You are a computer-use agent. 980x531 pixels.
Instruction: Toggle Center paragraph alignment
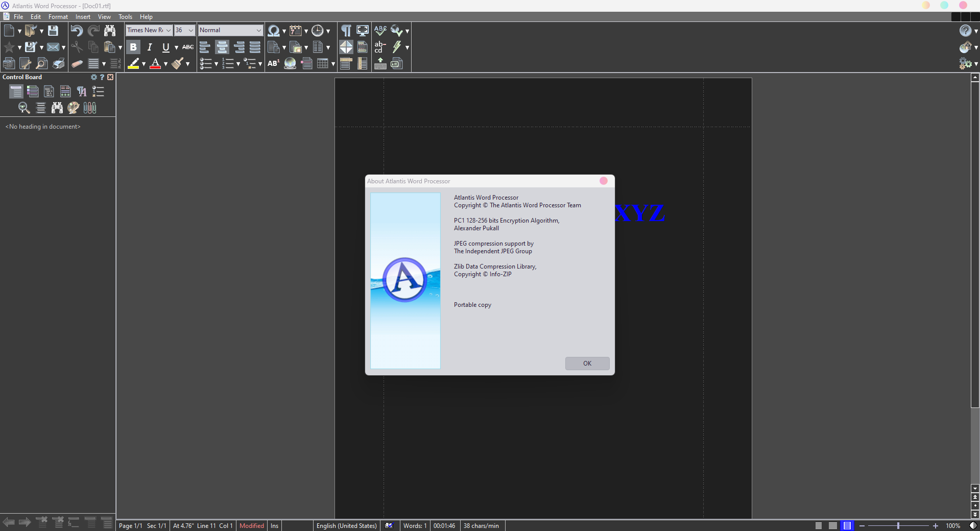pyautogui.click(x=222, y=47)
